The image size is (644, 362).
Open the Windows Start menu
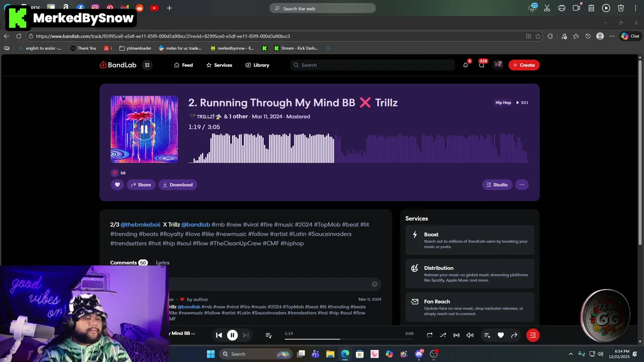[210, 354]
